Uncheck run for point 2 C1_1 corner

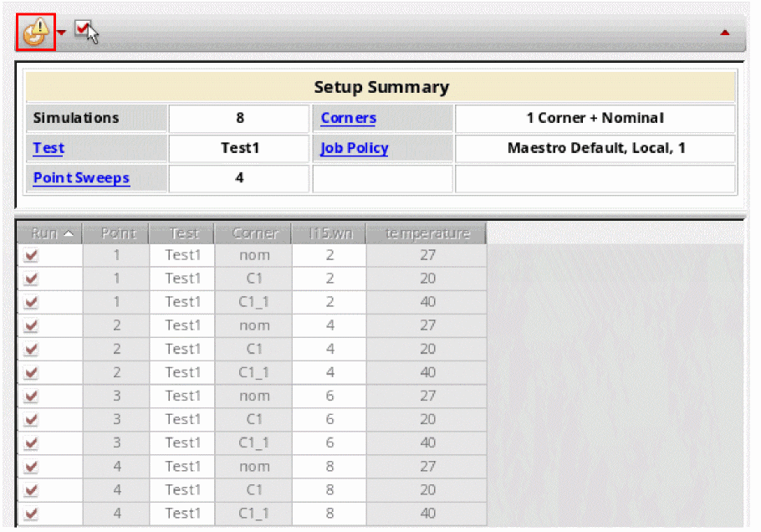tap(31, 372)
